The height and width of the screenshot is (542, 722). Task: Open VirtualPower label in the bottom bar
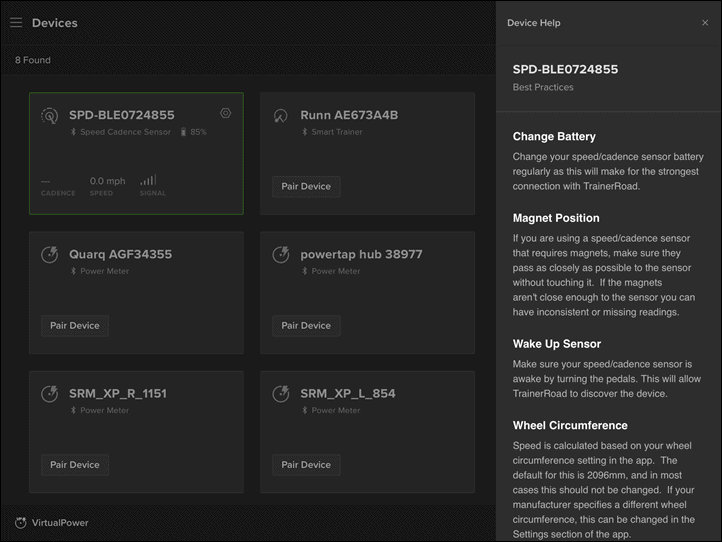coord(60,523)
